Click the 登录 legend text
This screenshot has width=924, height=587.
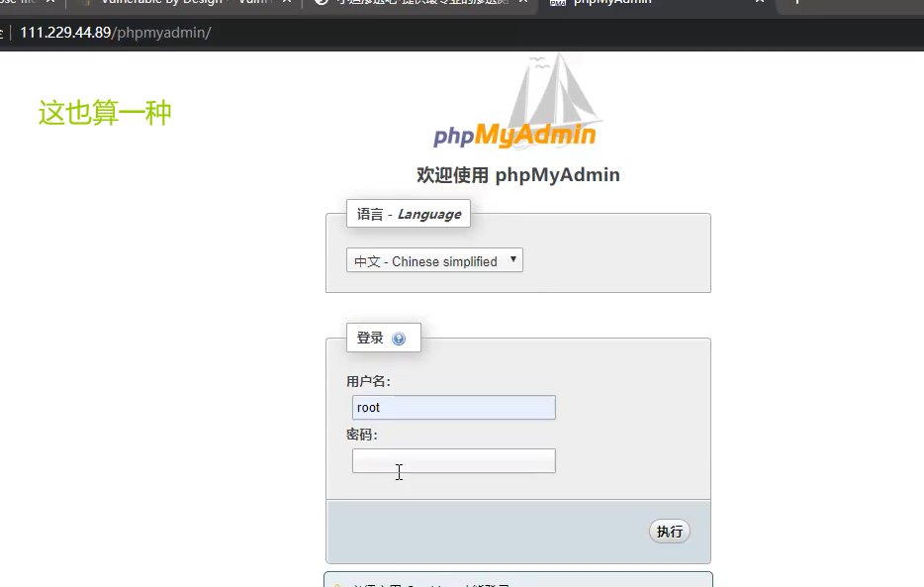[x=370, y=339]
